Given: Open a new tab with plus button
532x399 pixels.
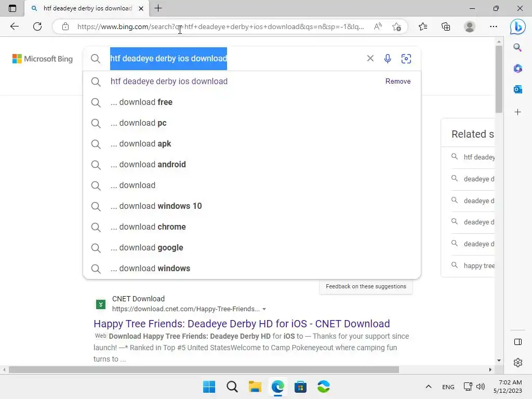Looking at the screenshot, I should click(158, 8).
